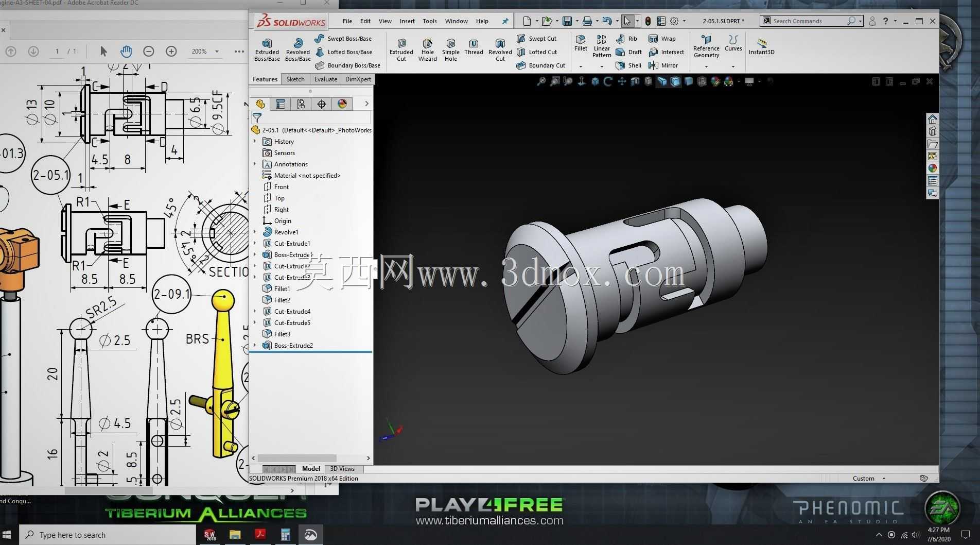Select the Extruded Cut tool
Image resolution: width=980 pixels, height=545 pixels.
coord(401,49)
